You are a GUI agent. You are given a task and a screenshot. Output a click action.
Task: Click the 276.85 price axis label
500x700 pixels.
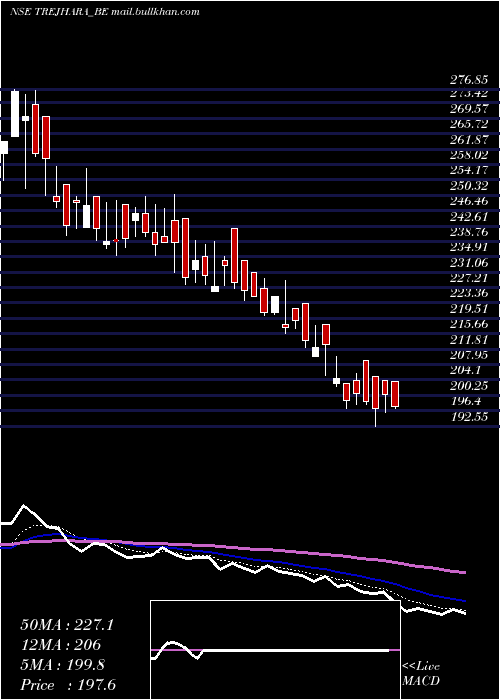coord(469,80)
